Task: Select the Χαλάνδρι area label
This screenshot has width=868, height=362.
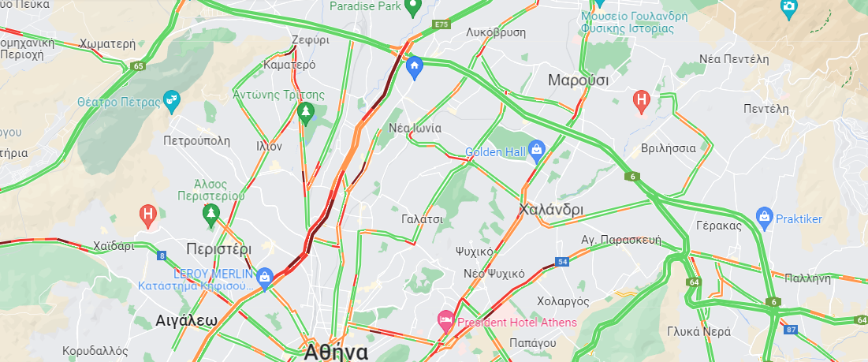Action: point(551,211)
